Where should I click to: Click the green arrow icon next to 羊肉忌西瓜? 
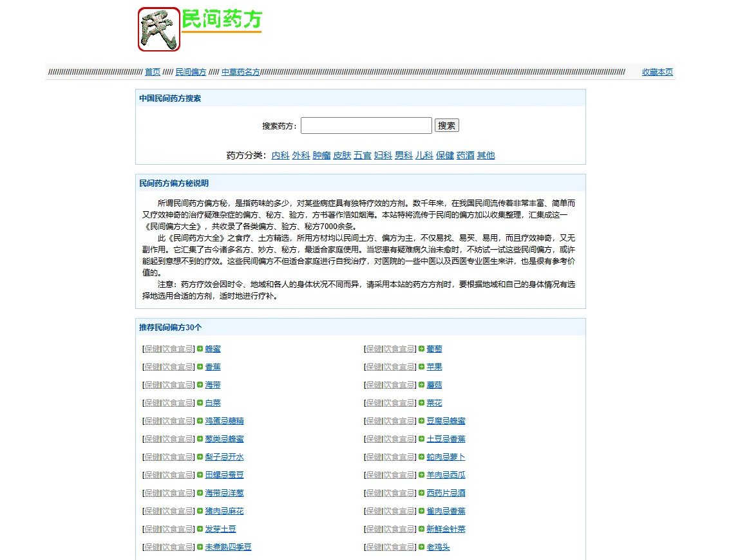click(421, 475)
